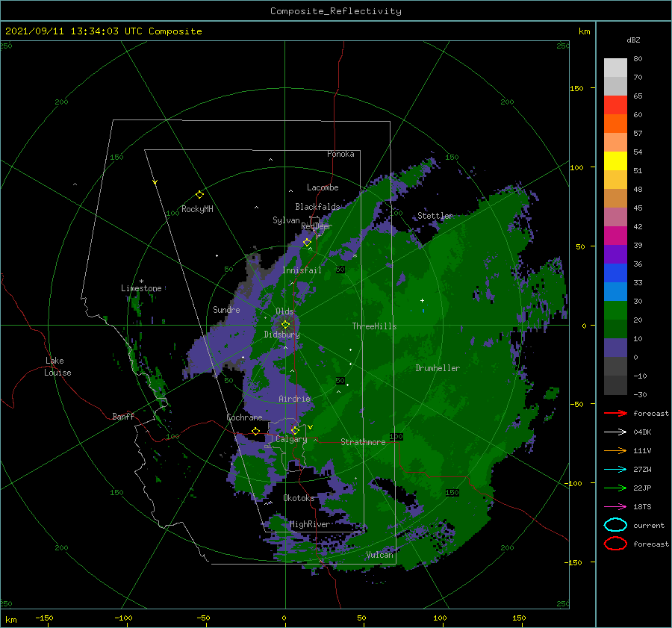Click the cyan 27ZW arrow in the legend
This screenshot has width=672, height=628.
click(x=615, y=470)
